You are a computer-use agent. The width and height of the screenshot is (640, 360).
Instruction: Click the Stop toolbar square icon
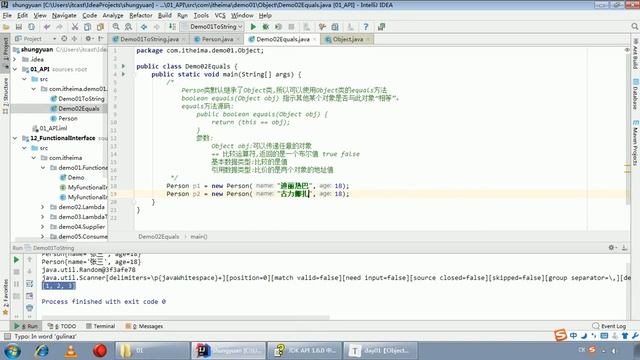[291, 27]
